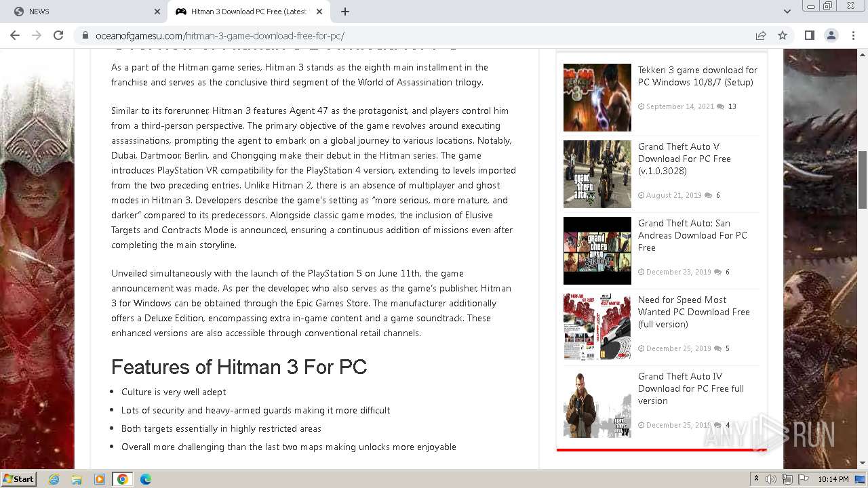This screenshot has width=868, height=488.
Task: Click the "Lots of security and heavy-armed guards" bullet
Action: click(x=256, y=411)
